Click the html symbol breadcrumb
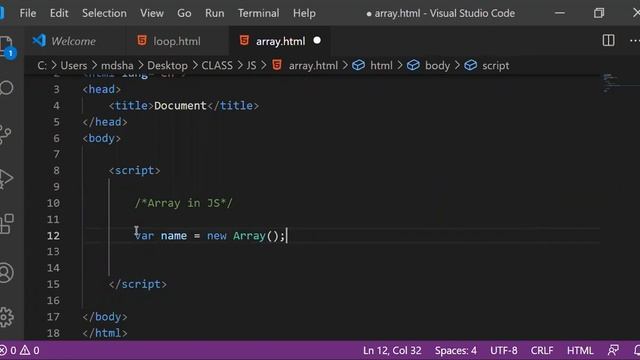Viewport: 640px width, 360px height. (381, 65)
